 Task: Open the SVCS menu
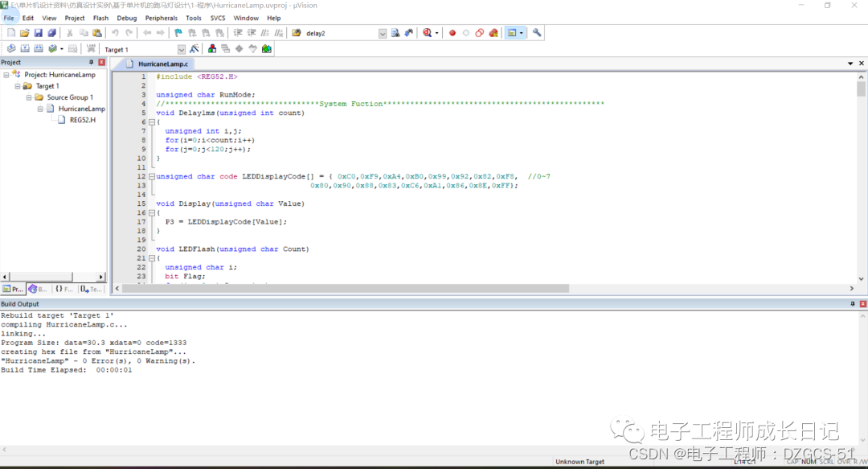(218, 18)
